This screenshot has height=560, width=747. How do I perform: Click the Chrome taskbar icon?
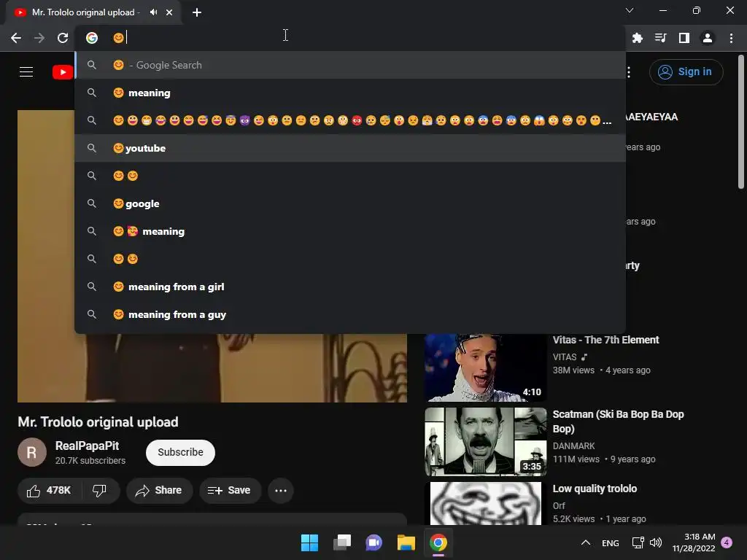click(x=438, y=542)
